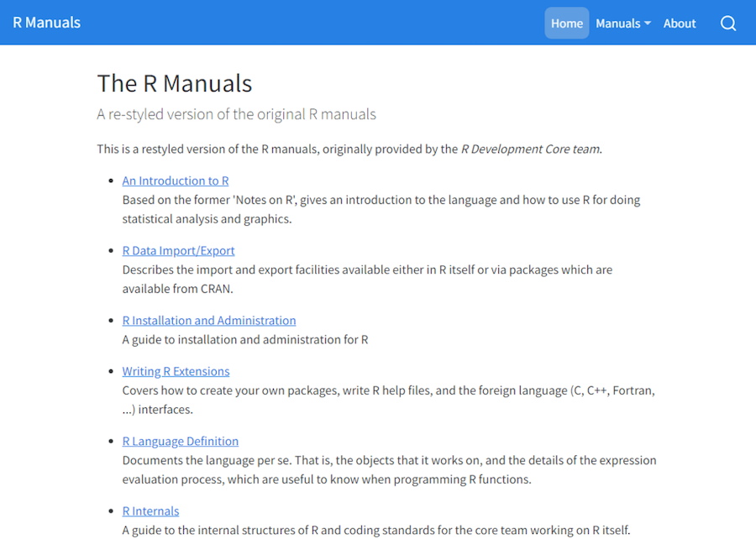Click the 'guide to the internal structures' description
The height and width of the screenshot is (560, 756).
pyautogui.click(x=375, y=530)
